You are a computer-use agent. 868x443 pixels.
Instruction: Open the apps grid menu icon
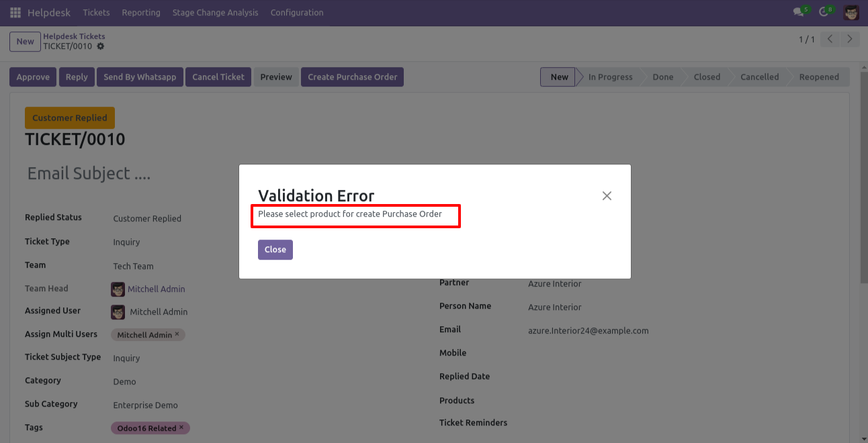click(x=15, y=13)
